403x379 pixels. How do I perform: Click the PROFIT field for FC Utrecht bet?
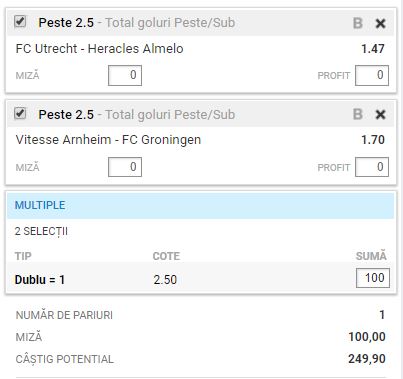coord(372,75)
